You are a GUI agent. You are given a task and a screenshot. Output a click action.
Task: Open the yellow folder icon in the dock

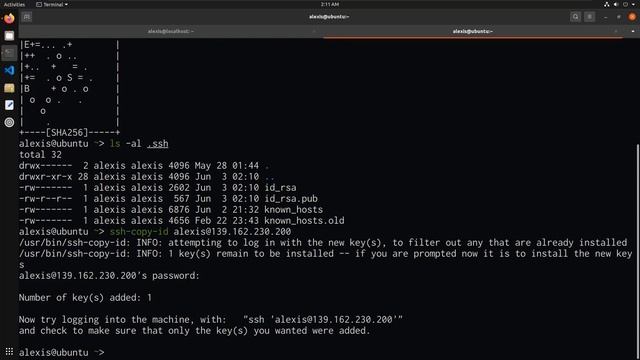point(9,88)
